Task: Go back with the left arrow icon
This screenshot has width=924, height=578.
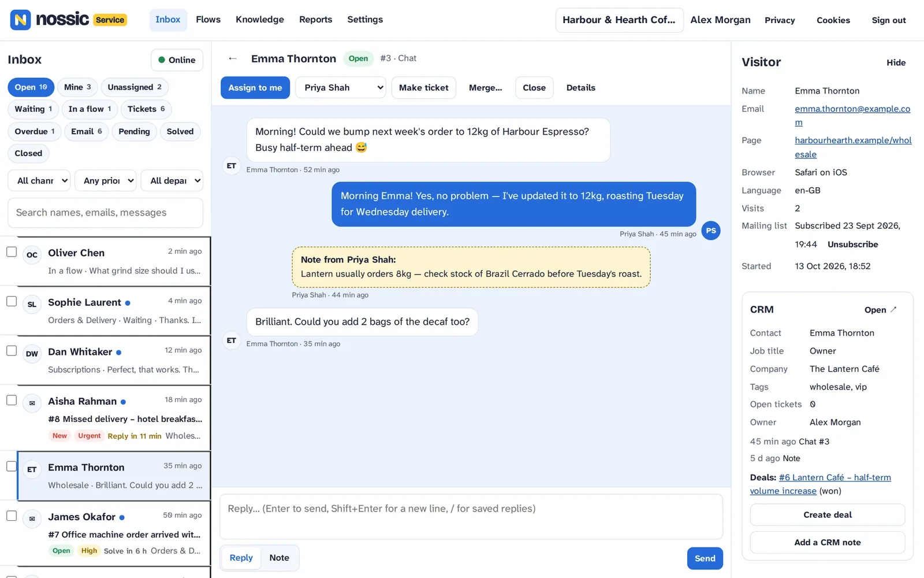Action: [233, 58]
